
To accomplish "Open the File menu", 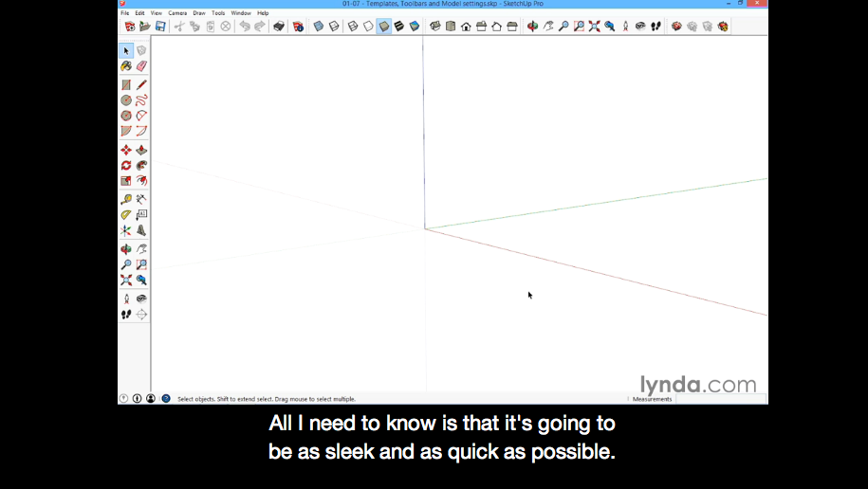I will point(125,12).
